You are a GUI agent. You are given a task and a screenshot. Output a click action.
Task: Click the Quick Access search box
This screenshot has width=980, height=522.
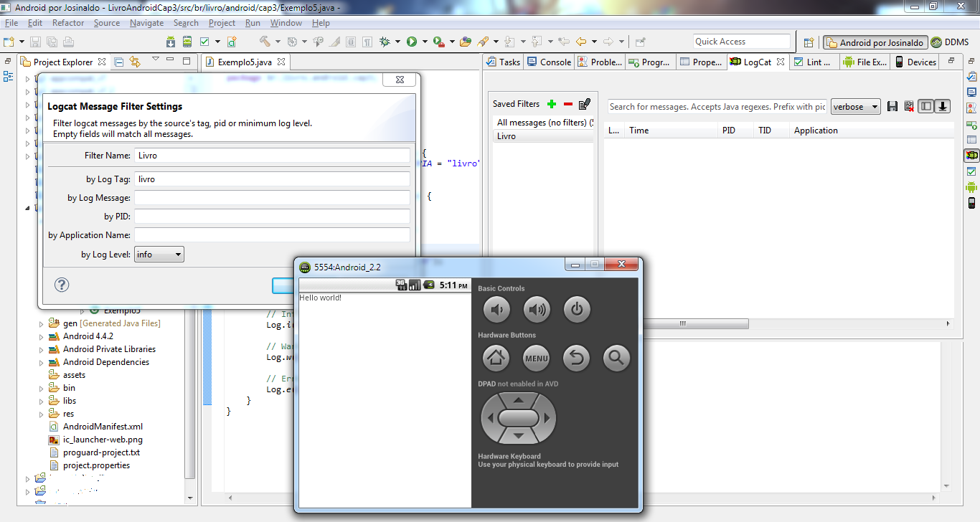tap(742, 42)
